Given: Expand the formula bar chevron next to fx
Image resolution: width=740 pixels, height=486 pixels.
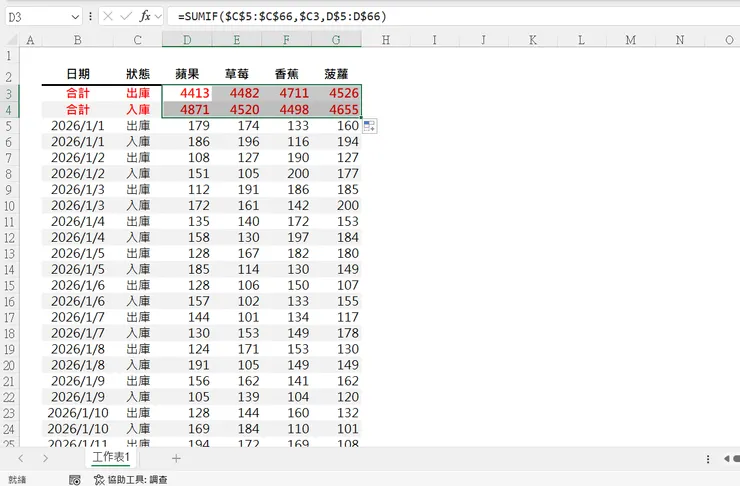Looking at the screenshot, I should (x=158, y=17).
